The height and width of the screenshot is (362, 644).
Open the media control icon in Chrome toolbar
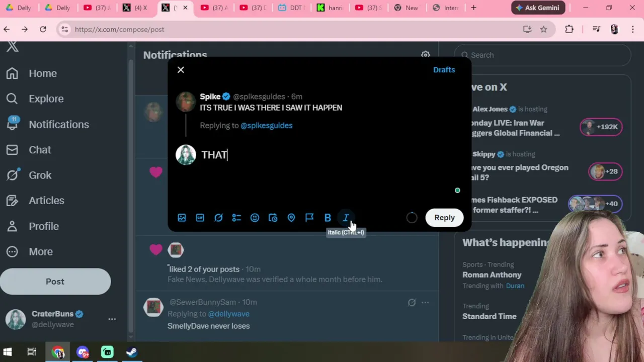596,29
